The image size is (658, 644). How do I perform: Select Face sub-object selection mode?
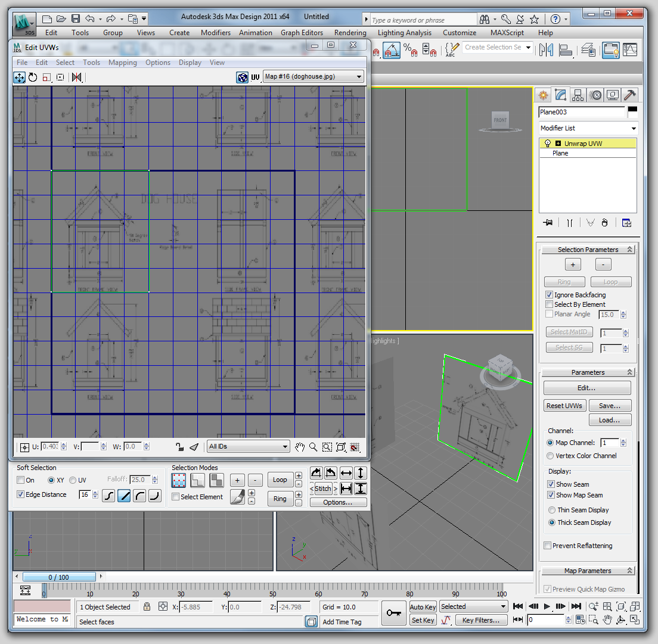[216, 480]
